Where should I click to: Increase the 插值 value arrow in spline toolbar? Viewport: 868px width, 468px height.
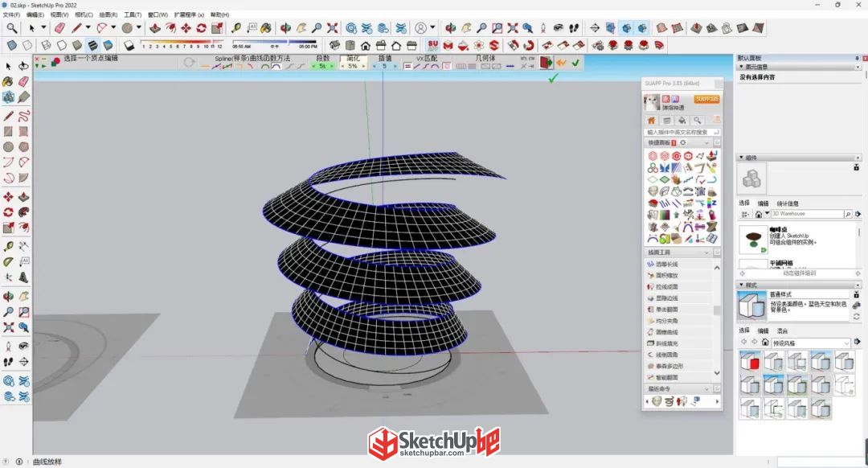(395, 66)
